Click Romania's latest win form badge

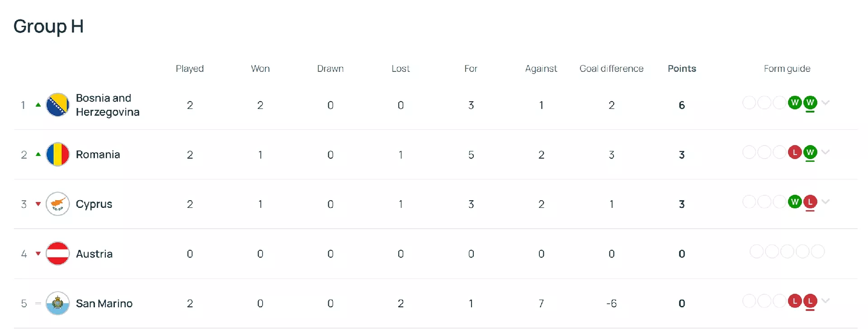click(810, 152)
